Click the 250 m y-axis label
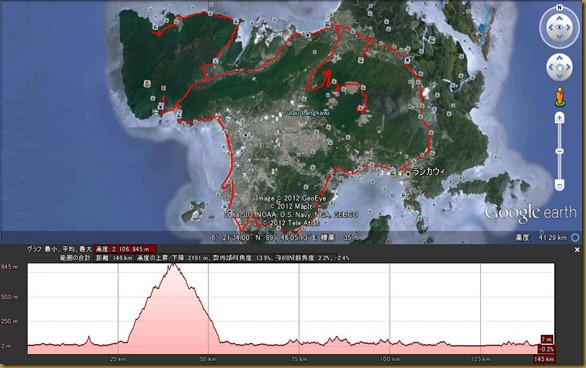The width and height of the screenshot is (586, 368). click(10, 321)
